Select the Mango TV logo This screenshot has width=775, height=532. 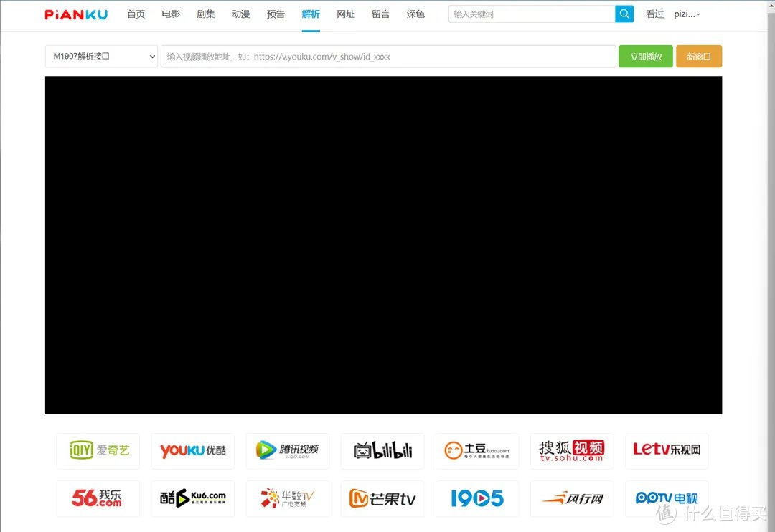pos(382,498)
